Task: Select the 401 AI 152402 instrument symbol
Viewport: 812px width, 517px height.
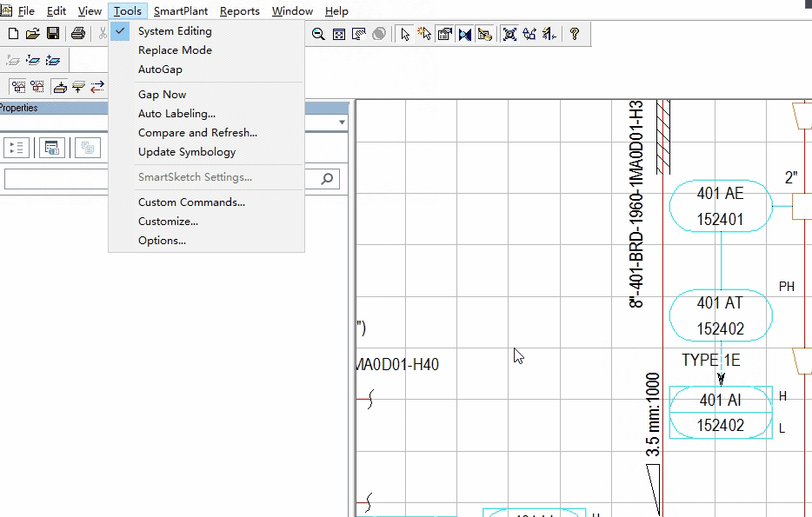Action: point(721,413)
